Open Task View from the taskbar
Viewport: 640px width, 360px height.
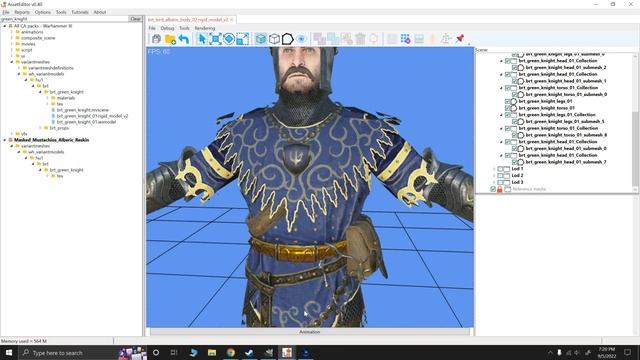[x=174, y=353]
